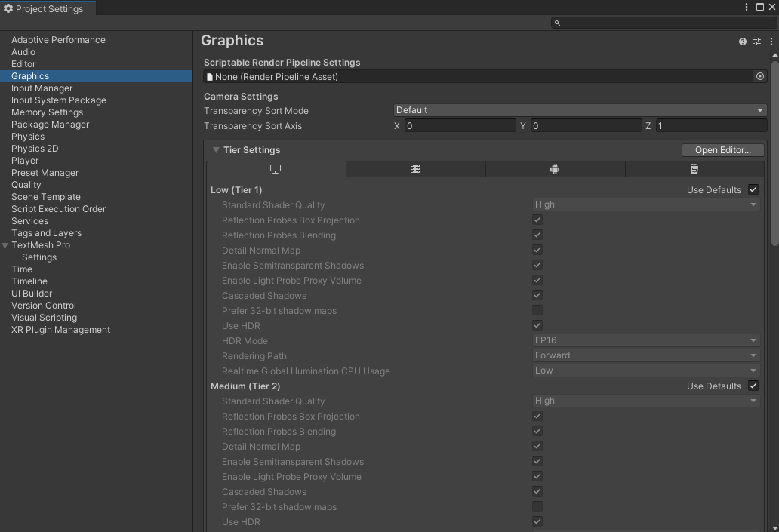Open the Graphics help documentation icon
This screenshot has height=532, width=779.
coord(742,42)
